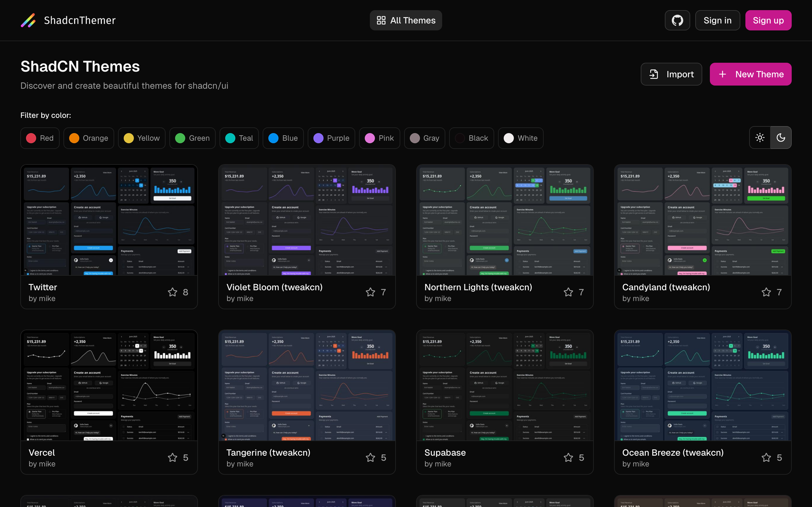The height and width of the screenshot is (507, 812).
Task: Switch to light mode sun toggle
Action: [760, 138]
